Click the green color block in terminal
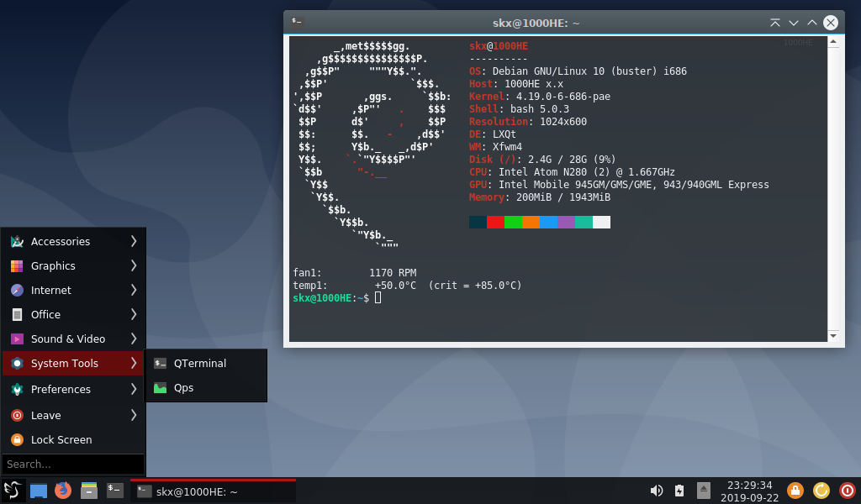The width and height of the screenshot is (861, 504). [x=514, y=222]
